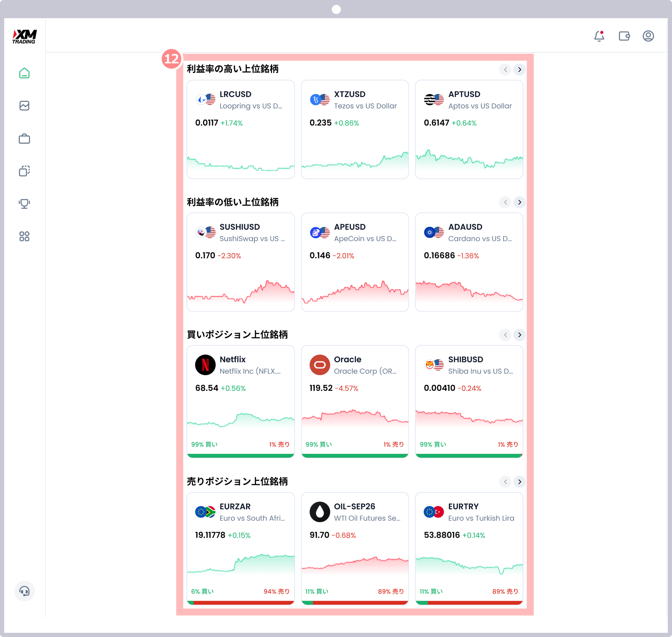Click the EURTRY price sparkline chart
The image size is (672, 637).
(469, 565)
